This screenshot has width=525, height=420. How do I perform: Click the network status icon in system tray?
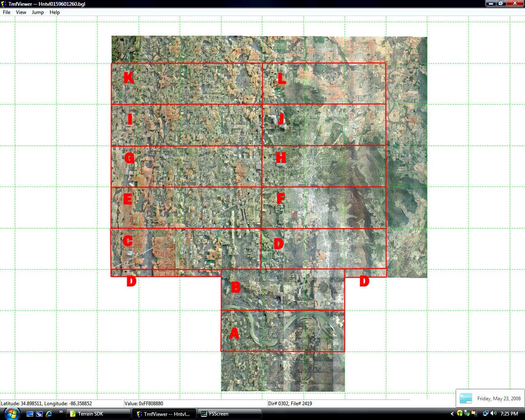point(486,414)
